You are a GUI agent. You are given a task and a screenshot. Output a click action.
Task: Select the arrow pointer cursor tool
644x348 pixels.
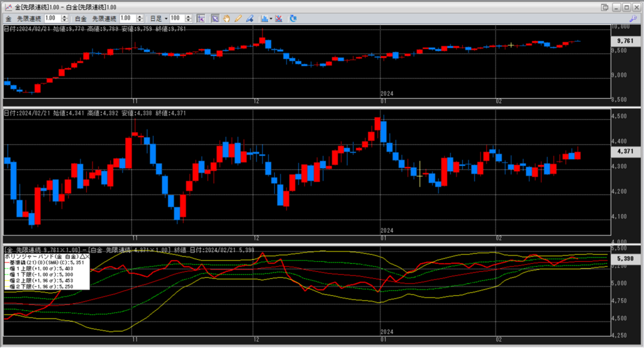click(215, 18)
